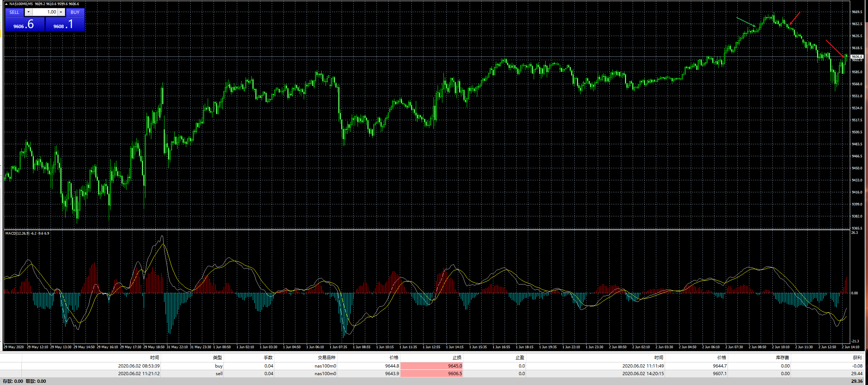868x385 pixels.
Task: Click the 9669.5 label on the price axis
Action: click(857, 12)
